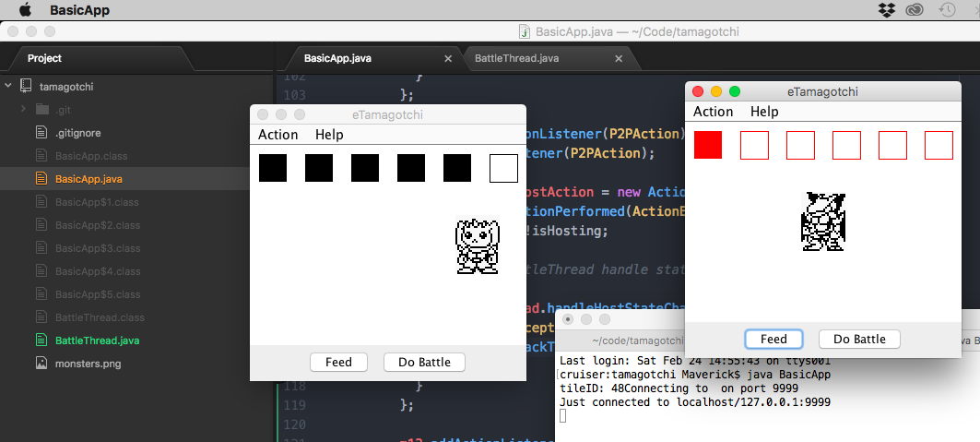Open the Time Machine menu bar icon
This screenshot has width=980, height=442.
948,10
